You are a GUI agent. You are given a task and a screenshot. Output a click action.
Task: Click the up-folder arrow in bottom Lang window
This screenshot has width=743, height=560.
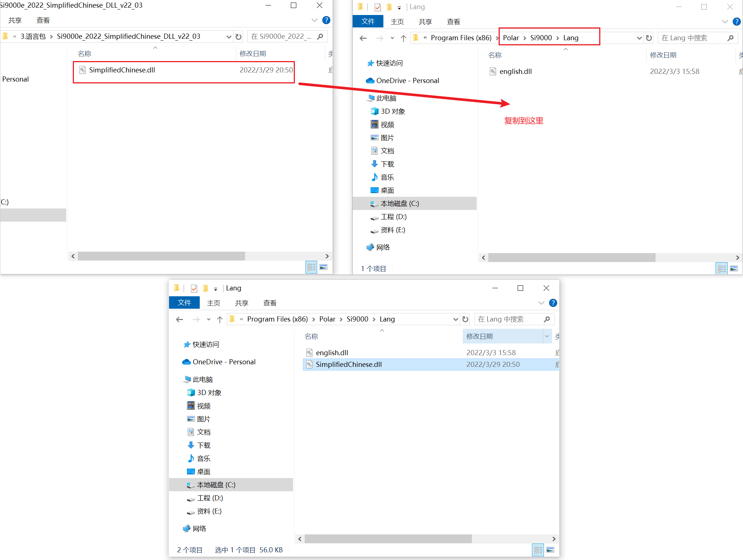click(x=219, y=319)
